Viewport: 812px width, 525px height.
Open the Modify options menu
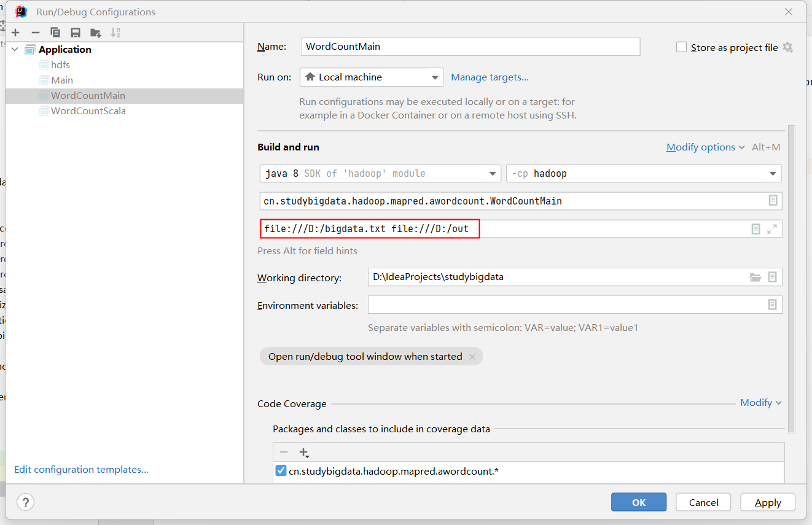pyautogui.click(x=706, y=147)
